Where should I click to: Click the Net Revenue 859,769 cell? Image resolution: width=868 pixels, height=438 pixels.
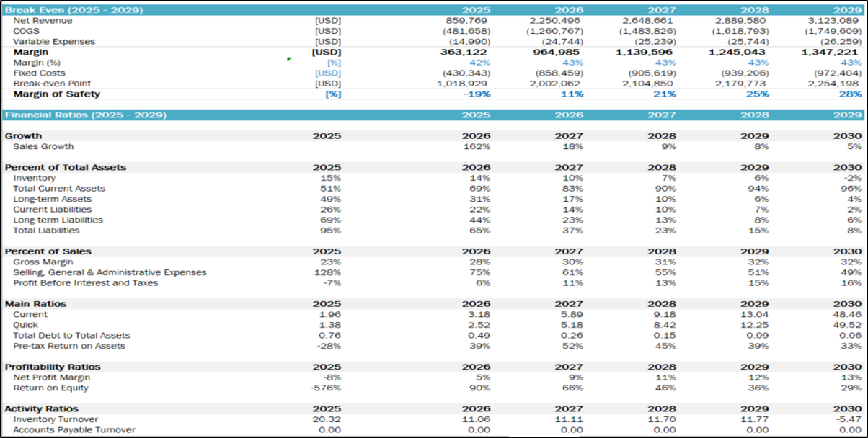point(468,21)
